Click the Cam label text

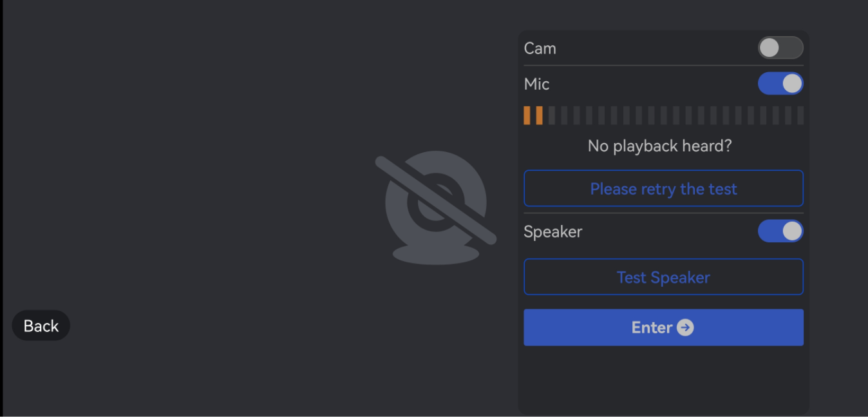click(x=540, y=48)
